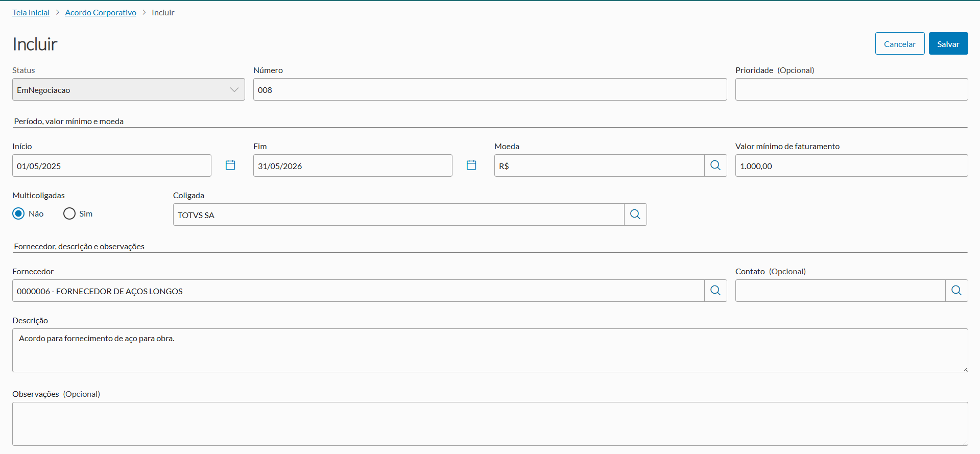Click the Moeda search magnifier icon
Screen dimensions: 980x454
coord(715,165)
